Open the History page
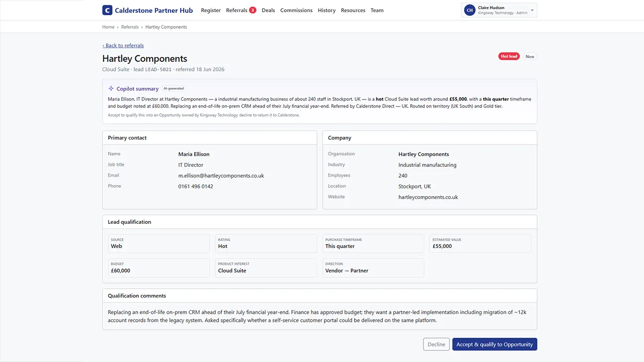Viewport: 644px width, 362px height. [x=326, y=10]
